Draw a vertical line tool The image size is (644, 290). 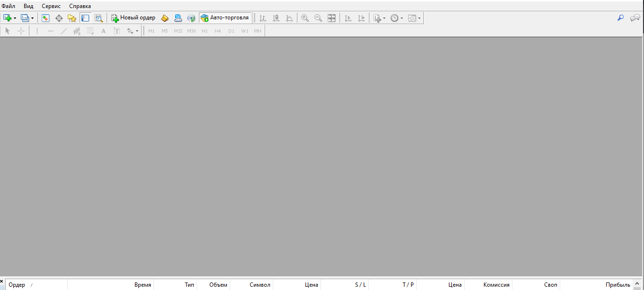(x=37, y=31)
